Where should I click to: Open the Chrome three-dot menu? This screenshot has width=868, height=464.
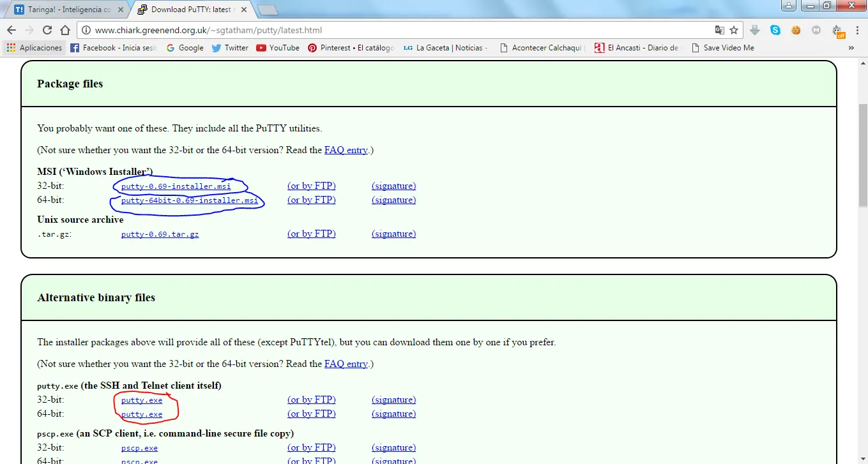856,30
